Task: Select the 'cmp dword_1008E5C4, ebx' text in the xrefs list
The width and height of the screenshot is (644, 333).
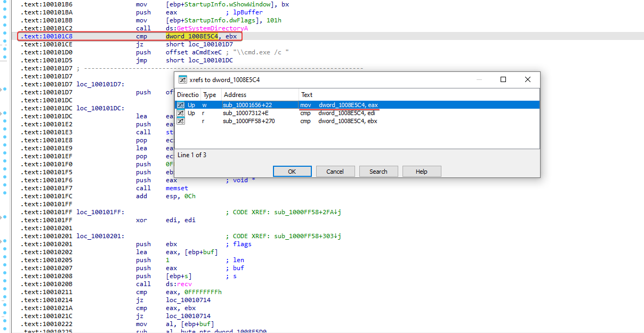Action: 339,121
